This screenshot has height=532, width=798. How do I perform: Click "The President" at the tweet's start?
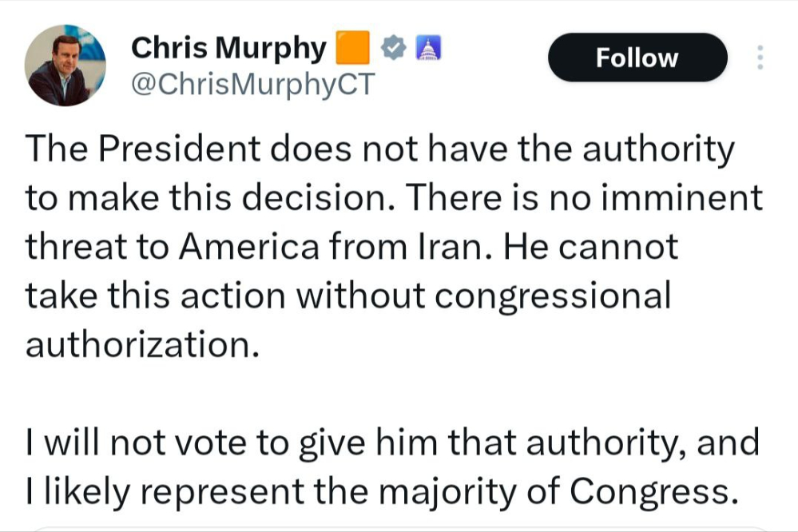point(143,149)
